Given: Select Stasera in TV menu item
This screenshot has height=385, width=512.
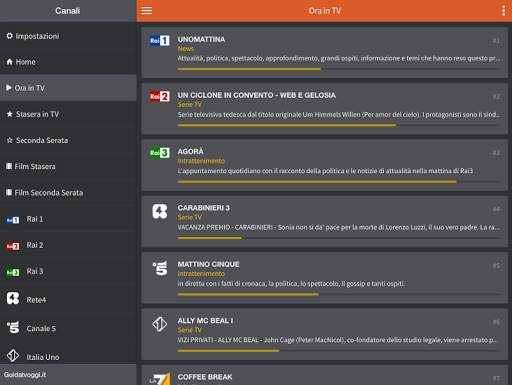Looking at the screenshot, I should click(x=68, y=114).
